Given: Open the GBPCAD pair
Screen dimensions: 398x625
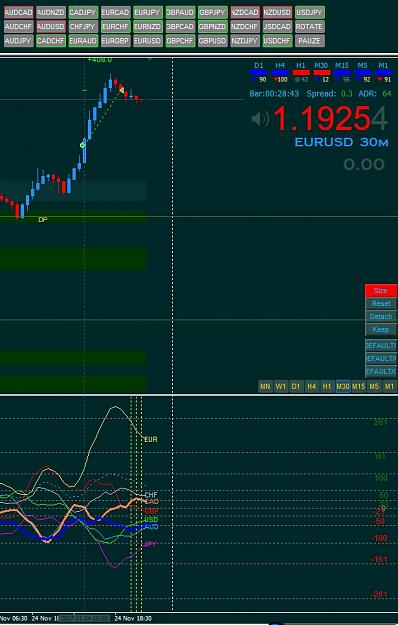Looking at the screenshot, I should click(180, 27).
